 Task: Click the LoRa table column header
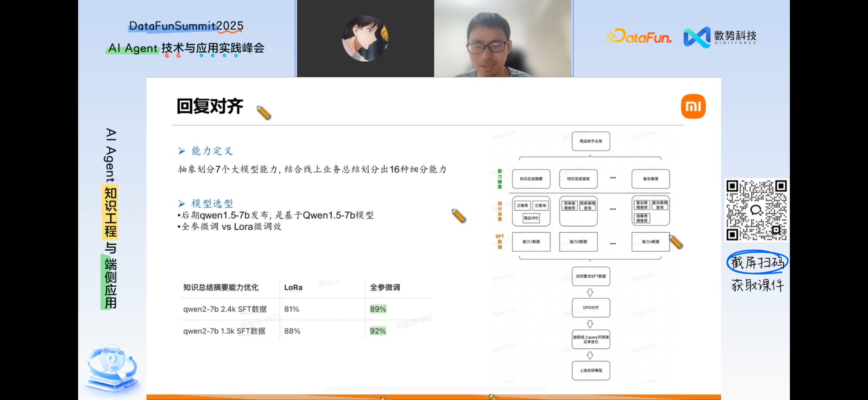click(293, 287)
